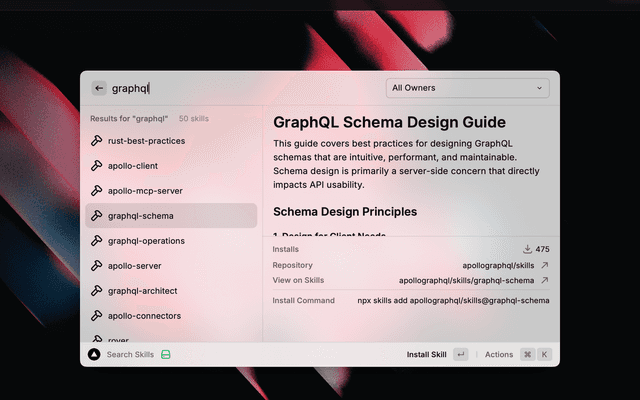The width and height of the screenshot is (640, 400).
Task: Click the back arrow button
Action: (99, 88)
